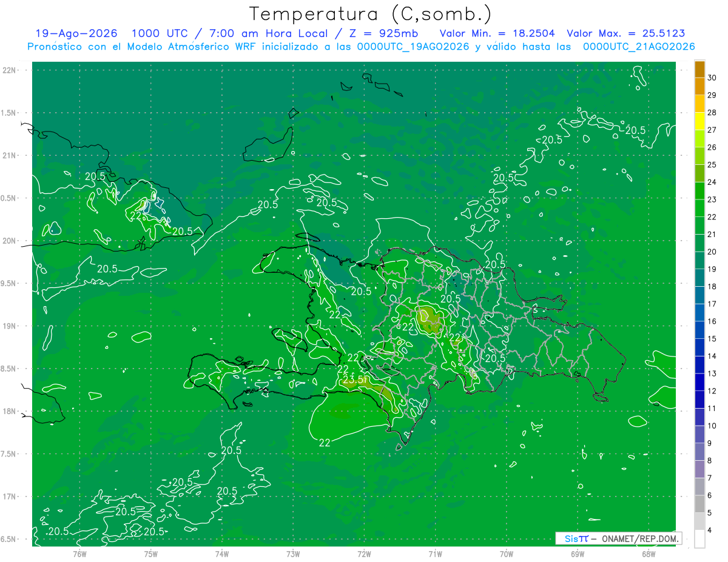Select lime legend swatch between 26 and 27
The width and height of the screenshot is (728, 562).
click(x=699, y=139)
